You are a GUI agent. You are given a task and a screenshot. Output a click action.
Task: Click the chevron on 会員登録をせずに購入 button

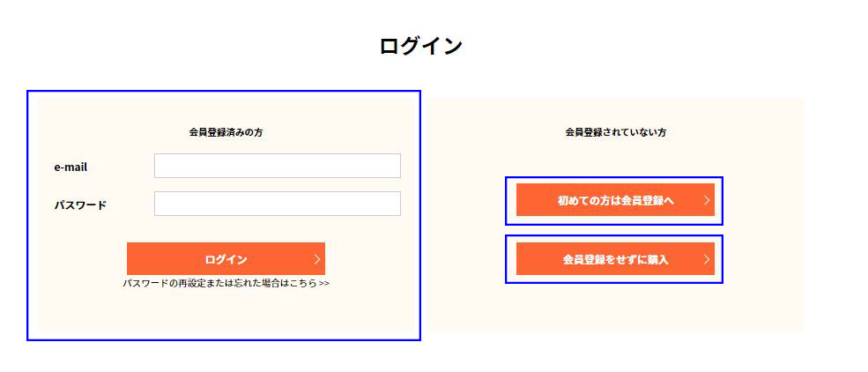click(x=707, y=259)
